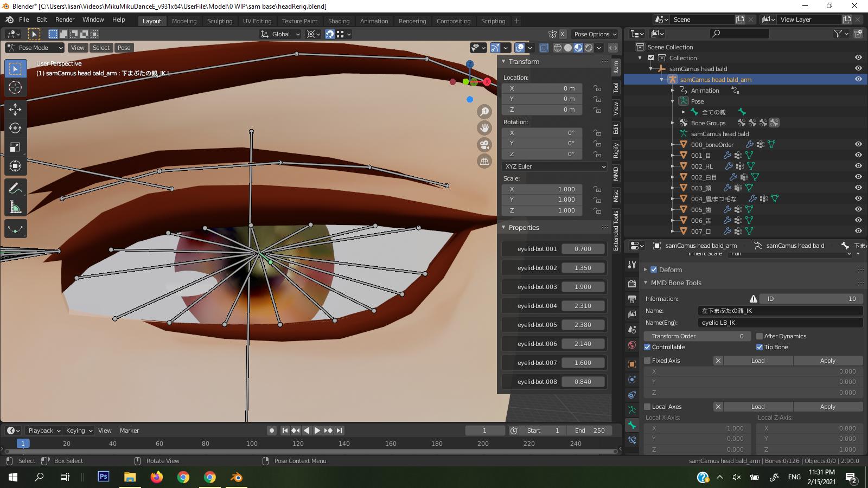
Task: Expand the 001_目 object in outliner
Action: pyautogui.click(x=672, y=156)
